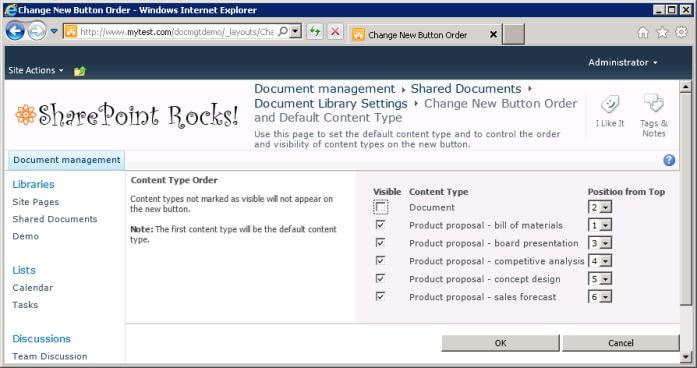This screenshot has height=368, width=697.
Task: Open Document Library Settings breadcrumb link
Action: click(x=331, y=104)
